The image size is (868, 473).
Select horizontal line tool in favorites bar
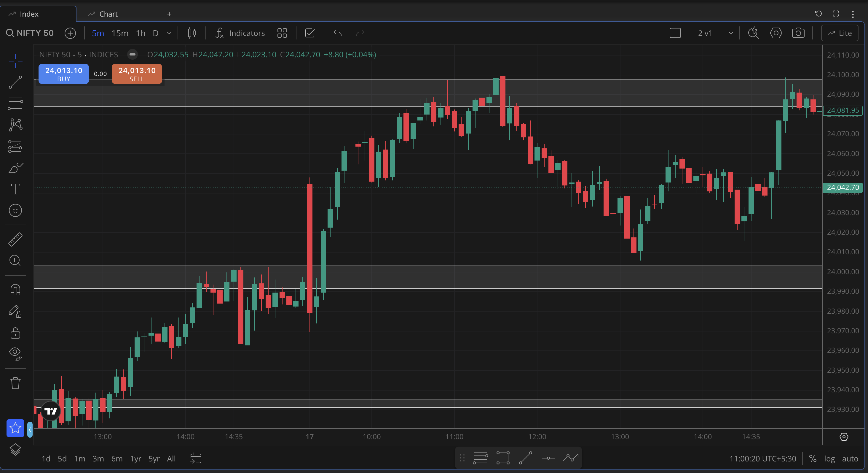[x=548, y=458]
